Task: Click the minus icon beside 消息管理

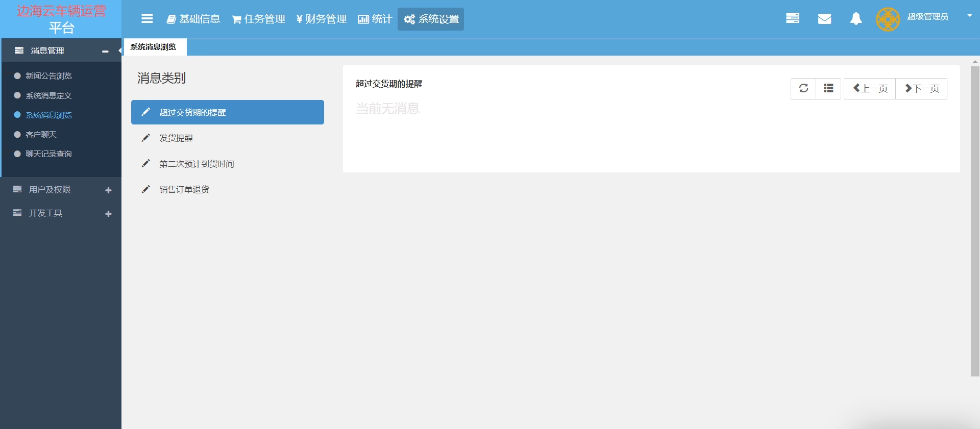Action: pos(105,51)
